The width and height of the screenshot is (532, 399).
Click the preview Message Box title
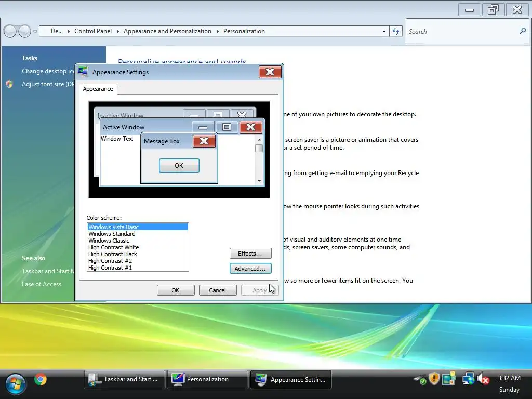click(x=162, y=141)
